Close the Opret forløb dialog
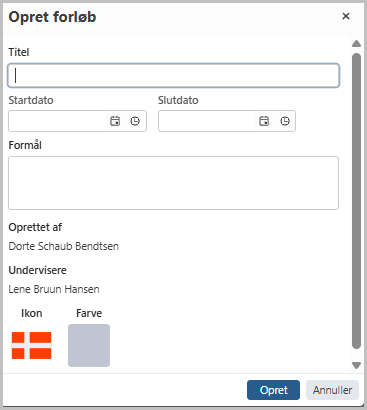 346,16
